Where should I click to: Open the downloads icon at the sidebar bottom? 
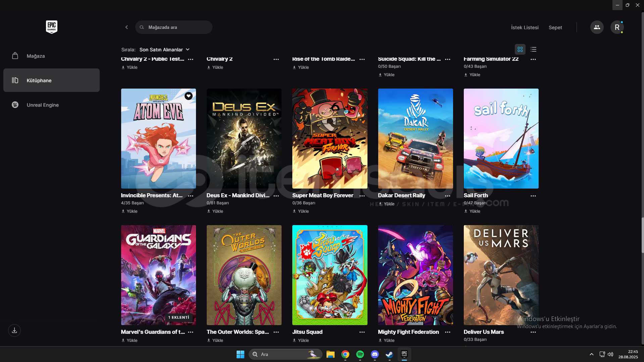coord(14,330)
